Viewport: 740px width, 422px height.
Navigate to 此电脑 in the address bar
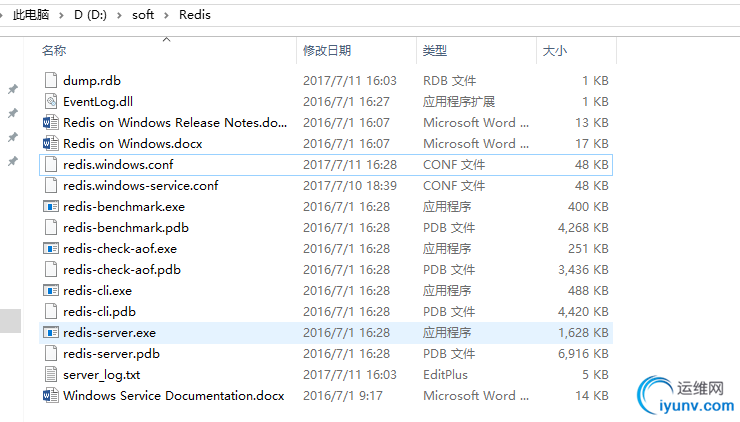(x=31, y=15)
